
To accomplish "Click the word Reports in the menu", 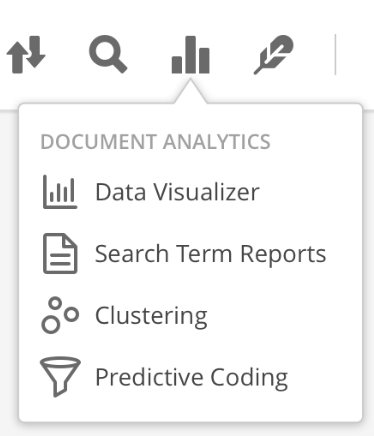I will (x=283, y=255).
